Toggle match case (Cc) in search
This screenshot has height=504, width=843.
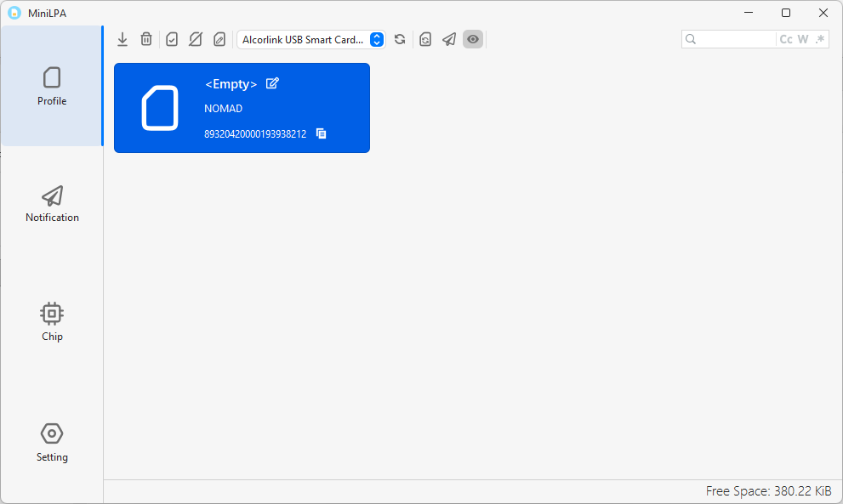(x=786, y=39)
